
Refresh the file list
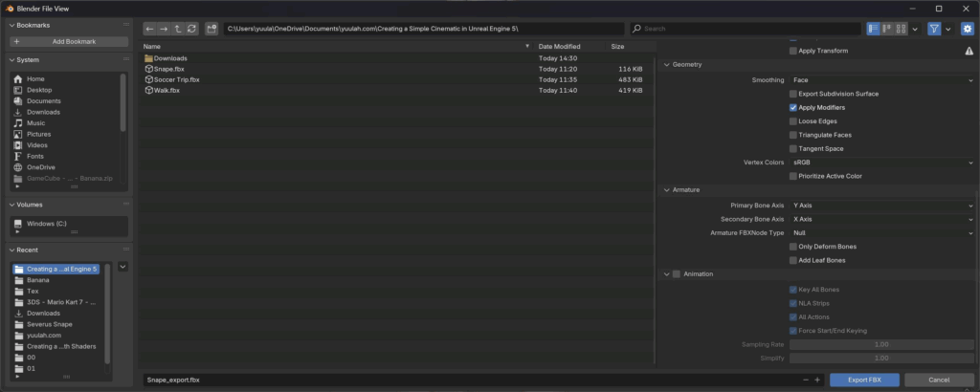point(191,30)
